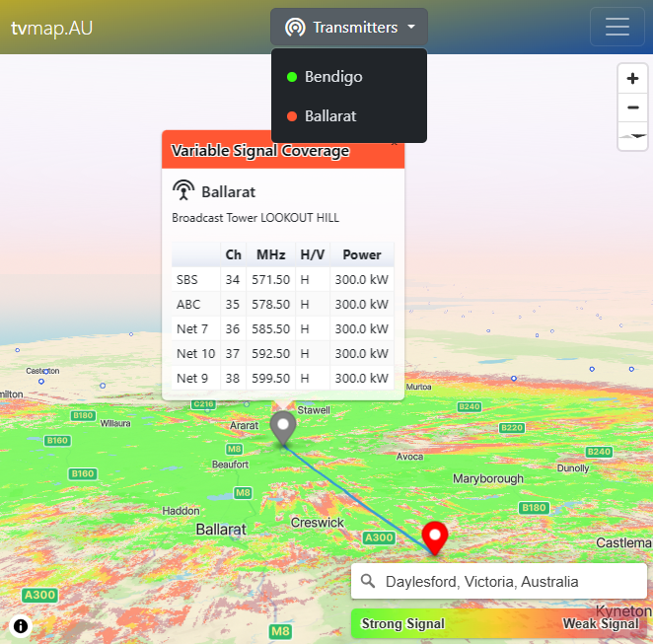Click the Ch column header
This screenshot has height=644, width=653.
point(233,254)
